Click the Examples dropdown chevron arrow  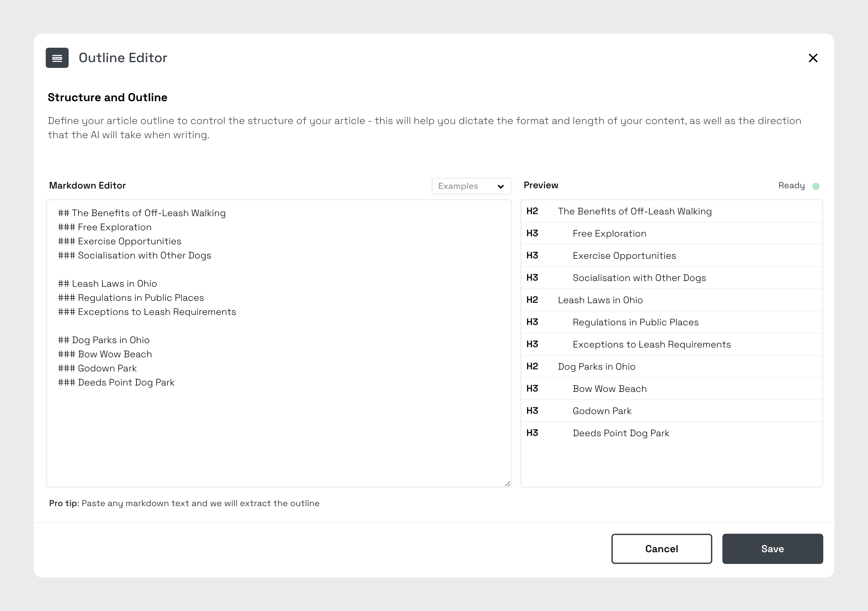(x=500, y=186)
